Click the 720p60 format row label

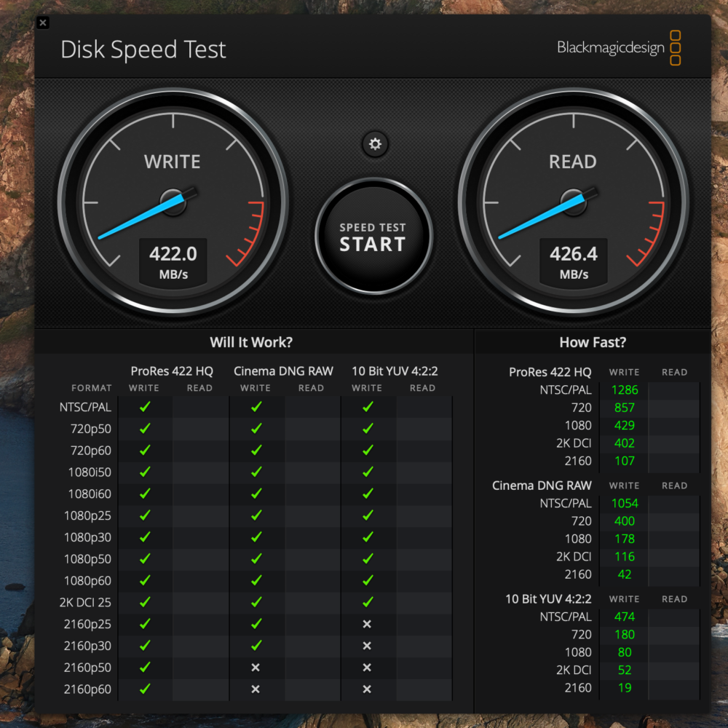[91, 451]
